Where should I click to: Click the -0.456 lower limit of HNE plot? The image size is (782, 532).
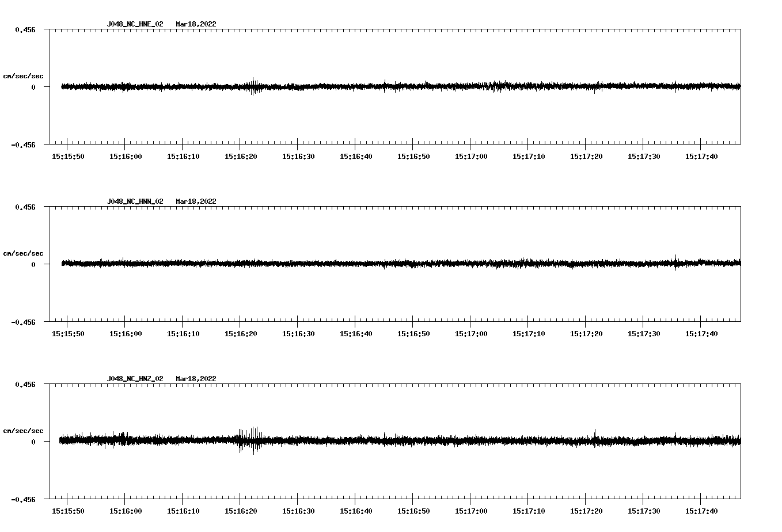click(x=23, y=145)
